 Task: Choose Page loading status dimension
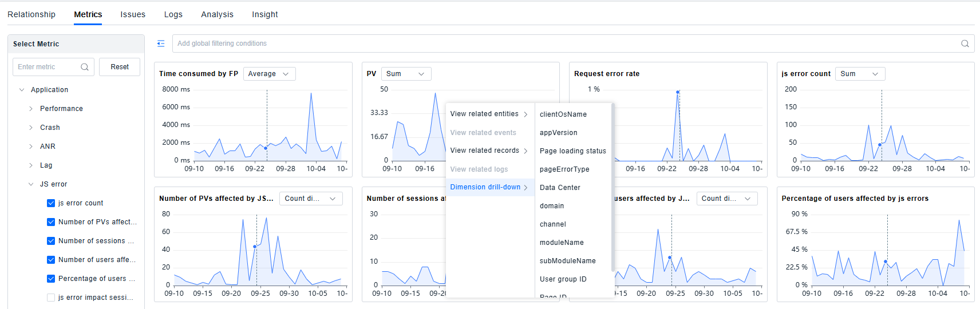point(572,151)
